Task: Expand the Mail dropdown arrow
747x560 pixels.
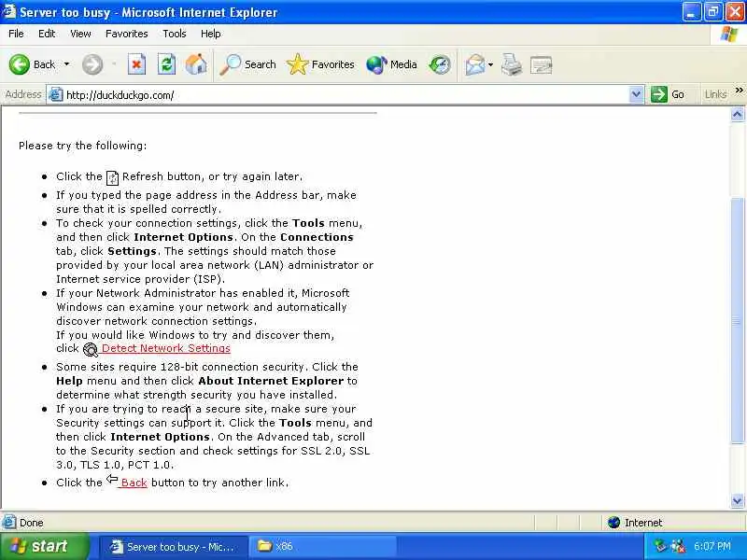Action: [491, 64]
